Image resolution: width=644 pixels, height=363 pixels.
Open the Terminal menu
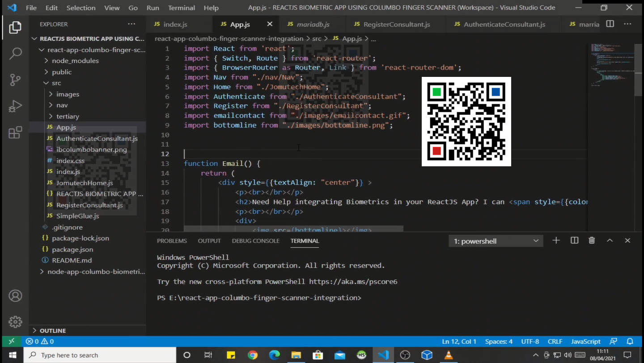(x=181, y=8)
